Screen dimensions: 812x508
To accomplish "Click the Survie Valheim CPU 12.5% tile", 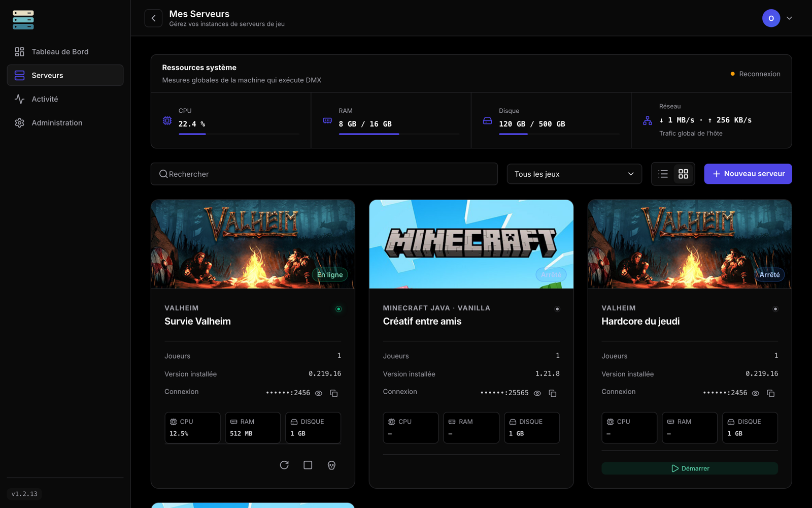I will (x=192, y=428).
